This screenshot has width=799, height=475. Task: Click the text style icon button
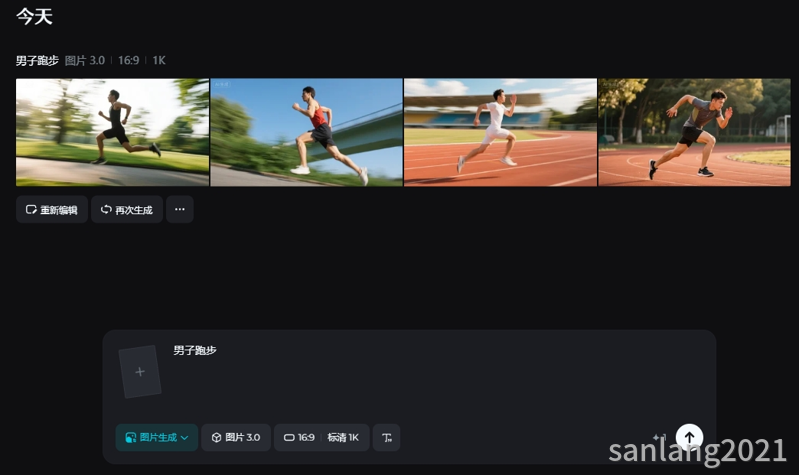(x=387, y=438)
